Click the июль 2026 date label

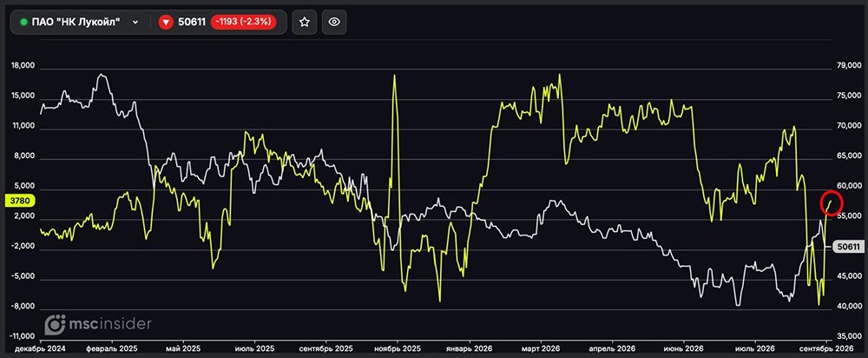click(x=756, y=348)
